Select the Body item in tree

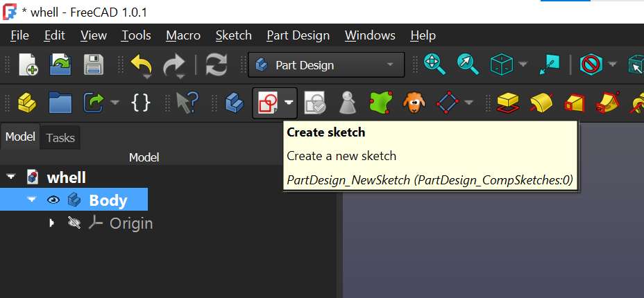tap(108, 200)
